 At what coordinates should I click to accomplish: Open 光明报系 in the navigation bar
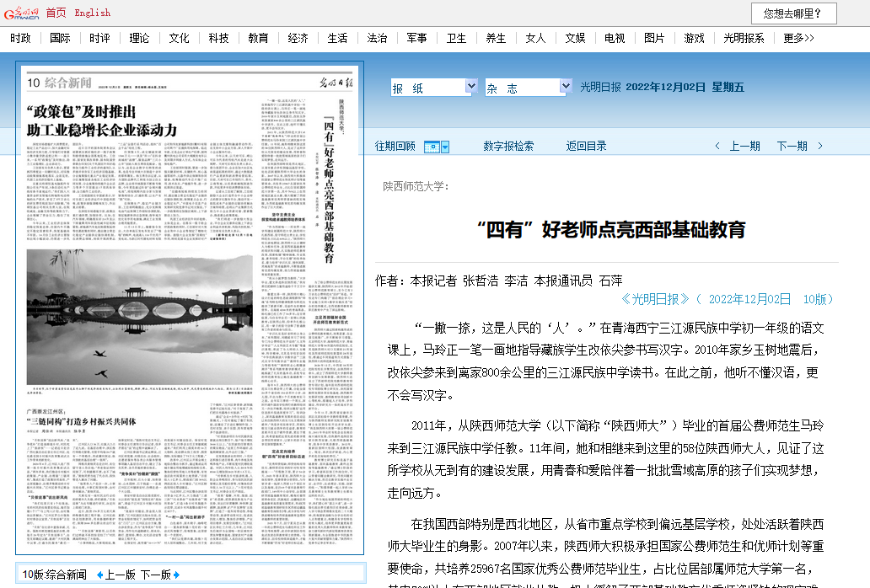(x=744, y=38)
